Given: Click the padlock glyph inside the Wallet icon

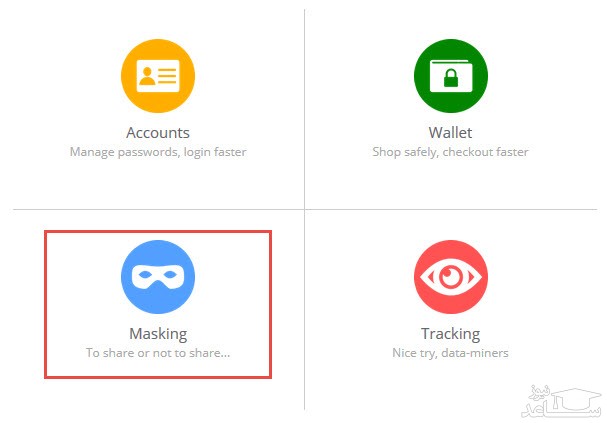Looking at the screenshot, I should tap(451, 78).
